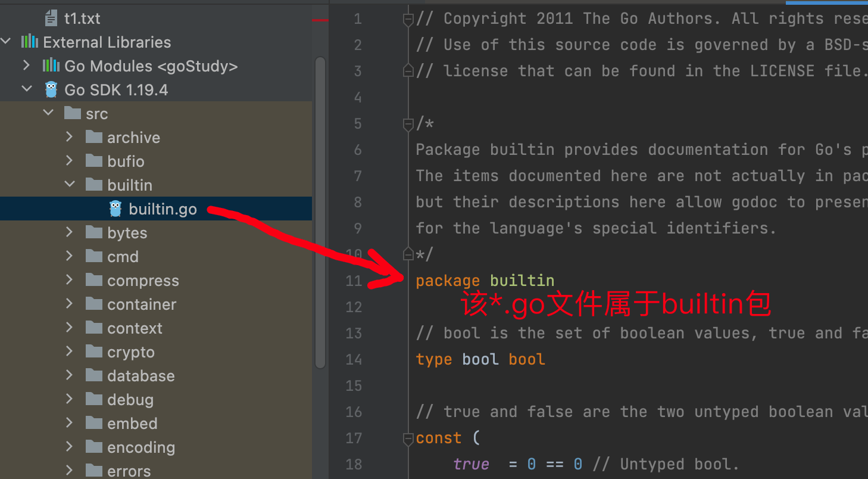Toggle fold marker at comment start line 5

408,124
